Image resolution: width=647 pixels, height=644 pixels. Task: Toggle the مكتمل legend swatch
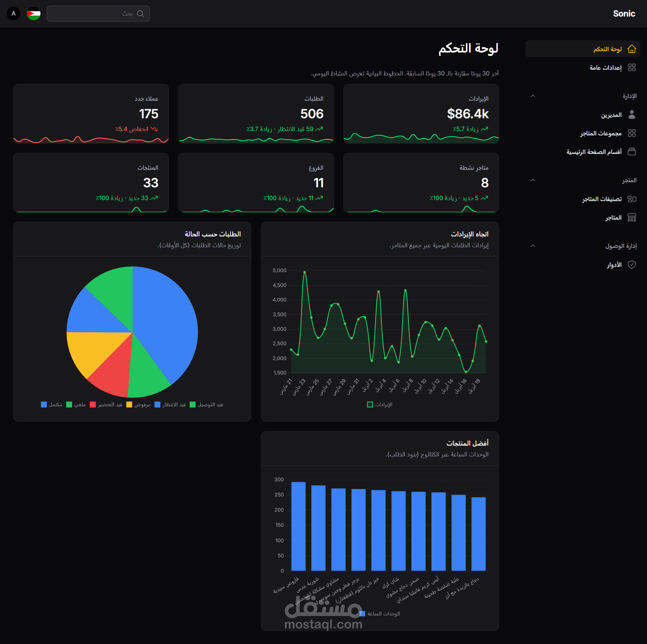(x=44, y=405)
